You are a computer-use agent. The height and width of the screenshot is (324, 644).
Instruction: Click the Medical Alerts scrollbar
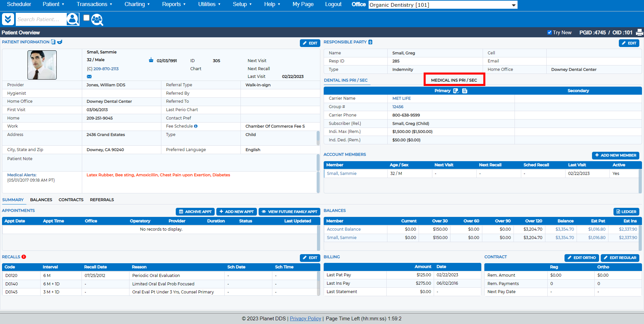318,182
